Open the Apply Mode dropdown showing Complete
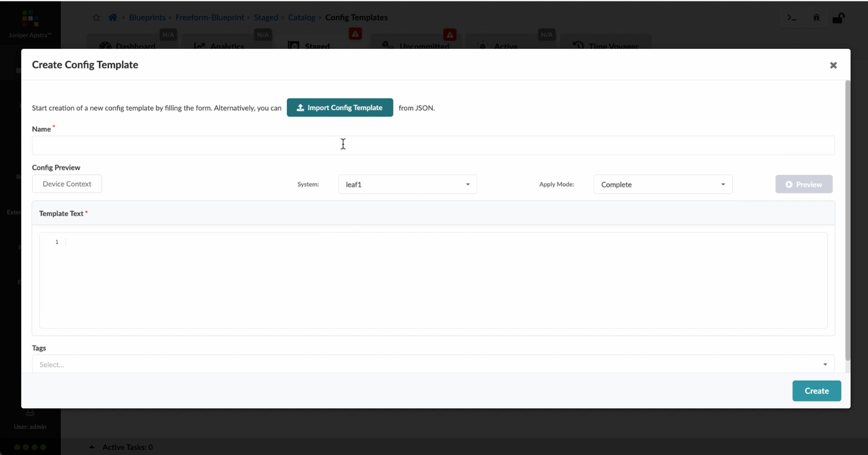The height and width of the screenshot is (455, 868). [663, 184]
